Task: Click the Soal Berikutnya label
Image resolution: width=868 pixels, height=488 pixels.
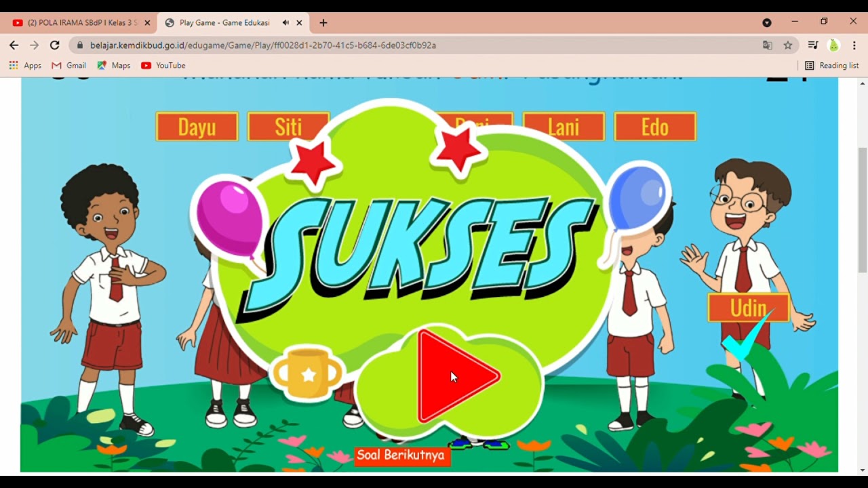Action: tap(401, 455)
